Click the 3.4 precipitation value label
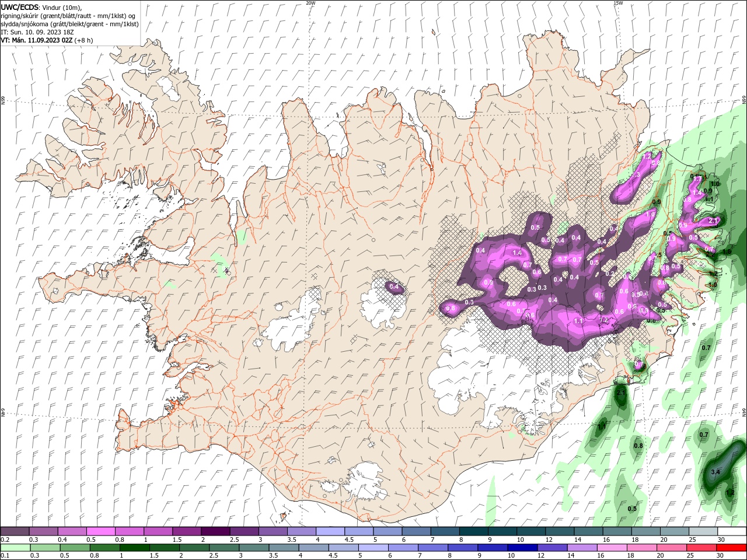Image resolution: width=747 pixels, height=560 pixels. (715, 472)
